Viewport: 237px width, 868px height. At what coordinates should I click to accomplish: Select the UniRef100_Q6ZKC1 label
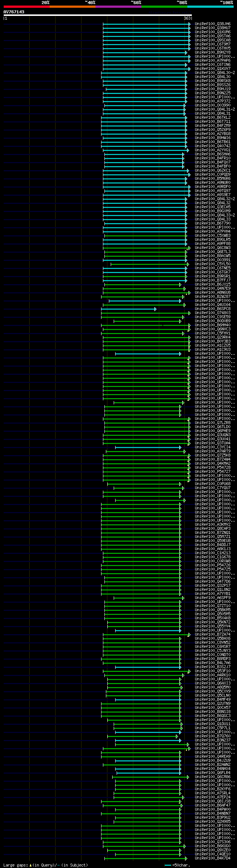coord(213,171)
